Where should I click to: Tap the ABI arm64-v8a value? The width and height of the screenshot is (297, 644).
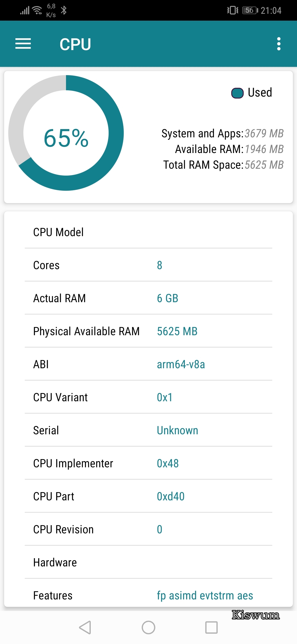tap(181, 364)
